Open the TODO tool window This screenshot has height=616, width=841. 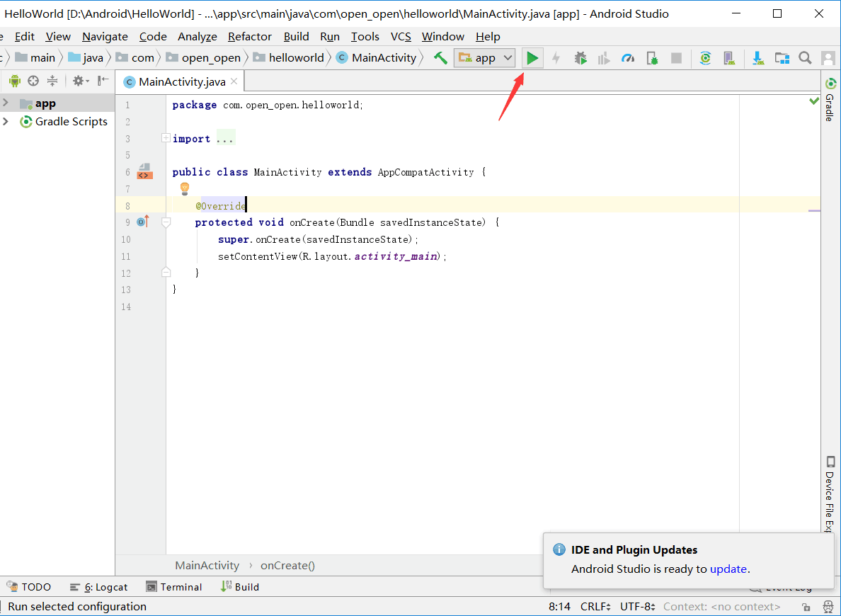coord(29,587)
